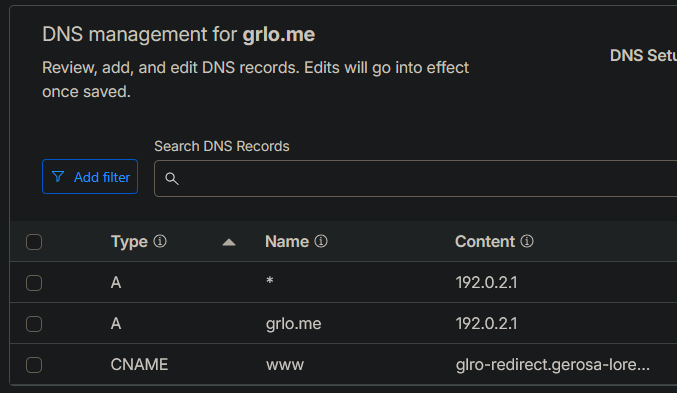
Task: Click the glro-redirect.gerosa-lore... content
Action: pyautogui.click(x=553, y=365)
